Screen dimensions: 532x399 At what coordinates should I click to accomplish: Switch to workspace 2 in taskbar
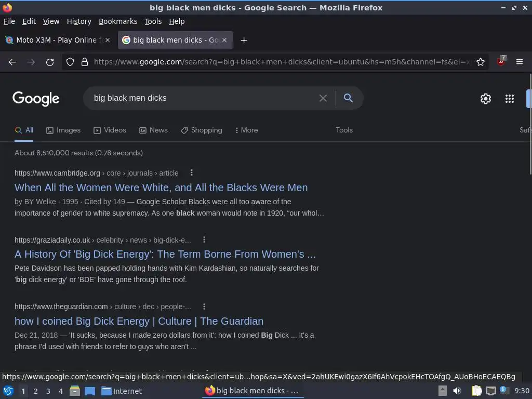click(36, 391)
